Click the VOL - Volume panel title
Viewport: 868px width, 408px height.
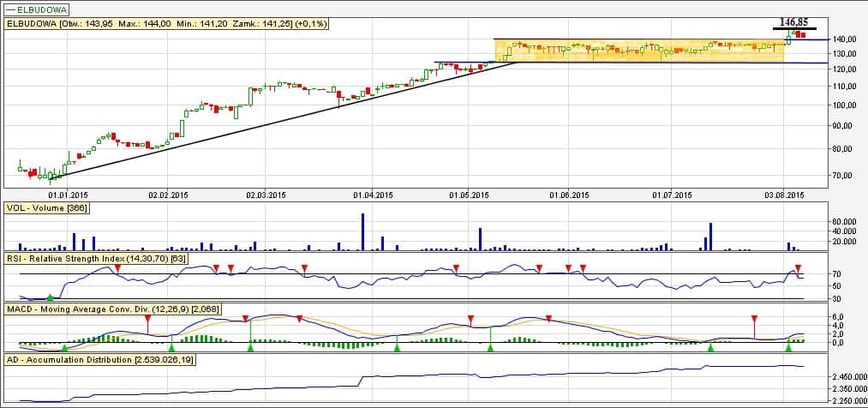tap(47, 207)
